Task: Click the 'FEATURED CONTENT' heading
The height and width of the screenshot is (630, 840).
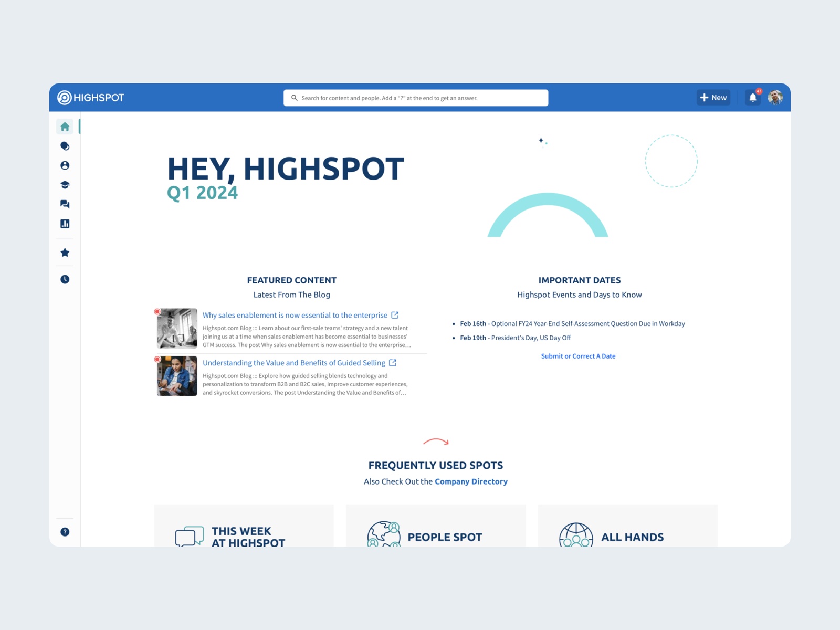Action: (x=292, y=280)
